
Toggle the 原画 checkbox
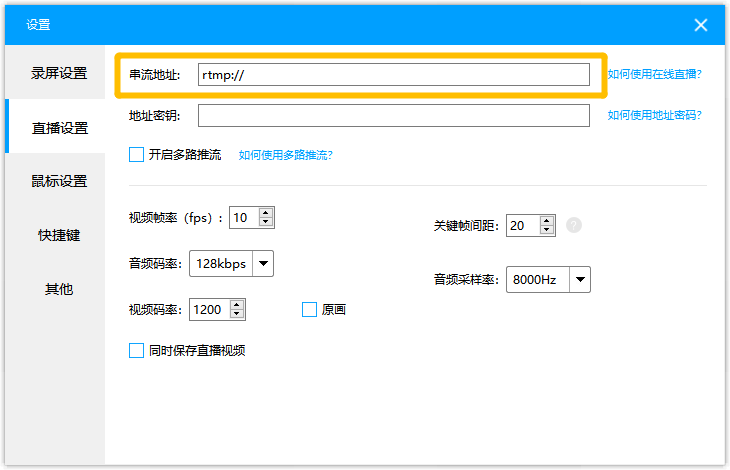point(309,310)
